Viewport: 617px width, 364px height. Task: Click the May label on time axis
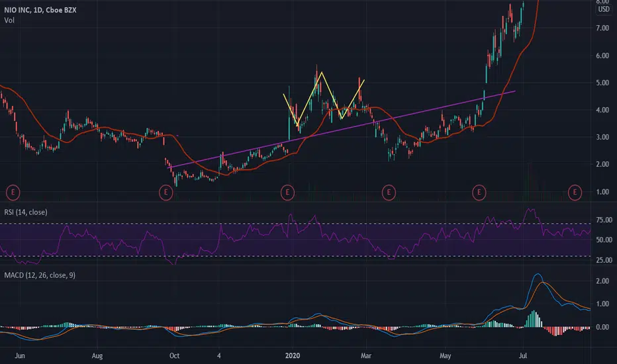click(x=445, y=356)
